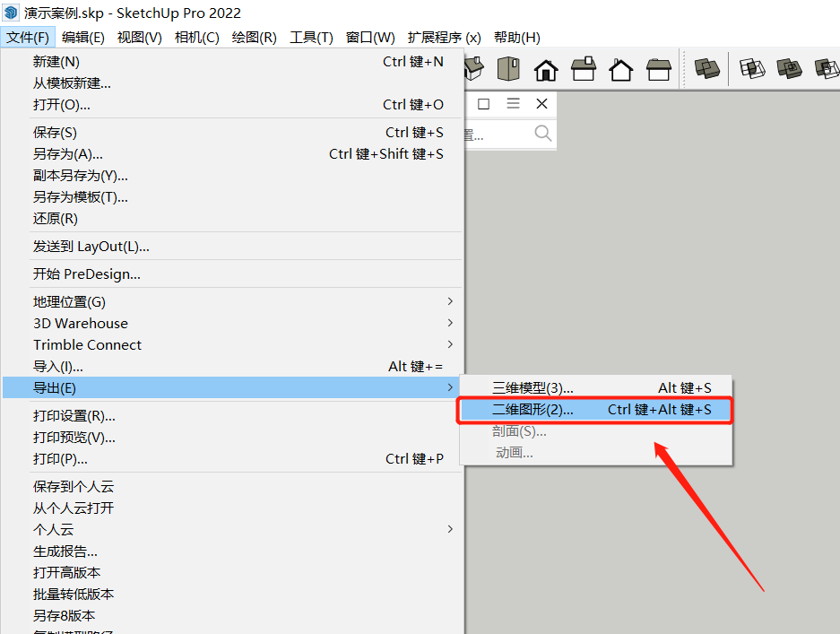Select 三维模型(3)... in export submenu
840x634 pixels.
[x=596, y=387]
